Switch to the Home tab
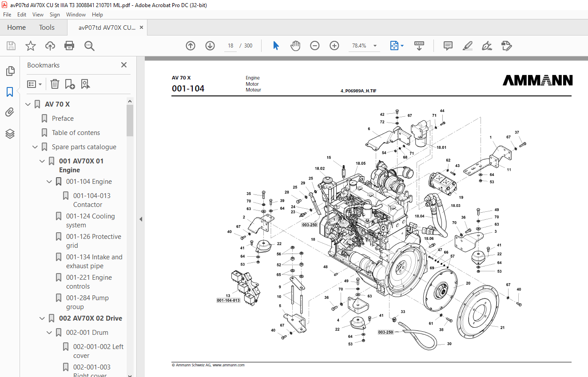Image resolution: width=588 pixels, height=377 pixels. (x=16, y=28)
